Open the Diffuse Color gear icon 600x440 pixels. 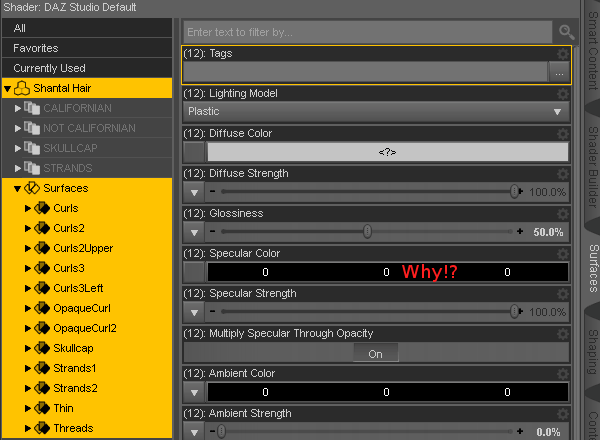pyautogui.click(x=562, y=134)
